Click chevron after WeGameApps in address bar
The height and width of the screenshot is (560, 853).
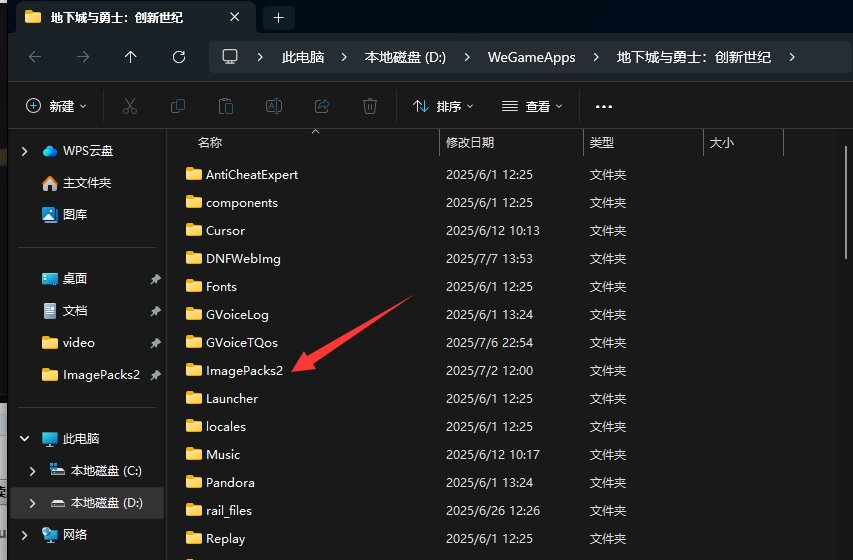coord(596,57)
